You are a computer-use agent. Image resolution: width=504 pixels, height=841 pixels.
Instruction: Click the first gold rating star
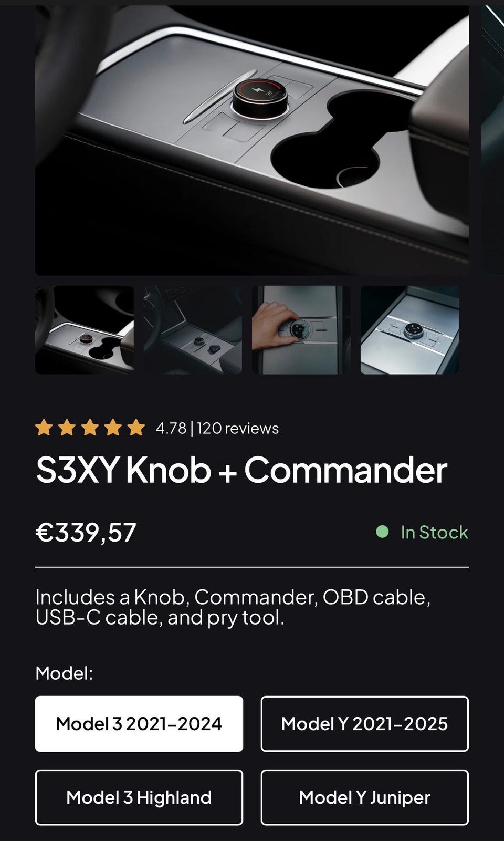click(x=44, y=428)
